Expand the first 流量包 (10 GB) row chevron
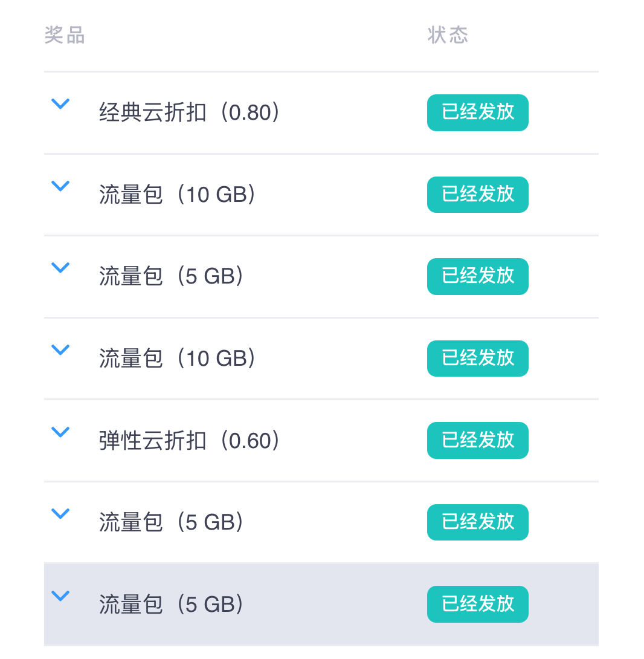Screen dimensions: 644x659 60,186
